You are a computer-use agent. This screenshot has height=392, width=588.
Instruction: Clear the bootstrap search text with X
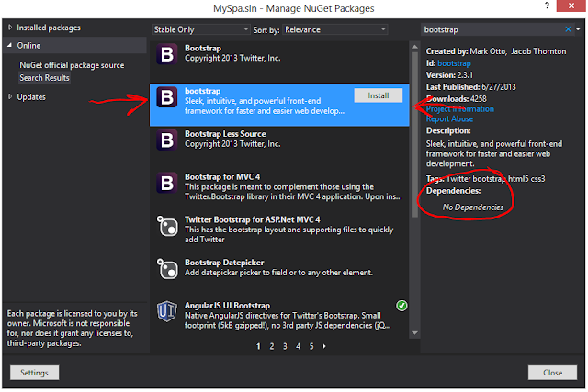click(x=568, y=29)
